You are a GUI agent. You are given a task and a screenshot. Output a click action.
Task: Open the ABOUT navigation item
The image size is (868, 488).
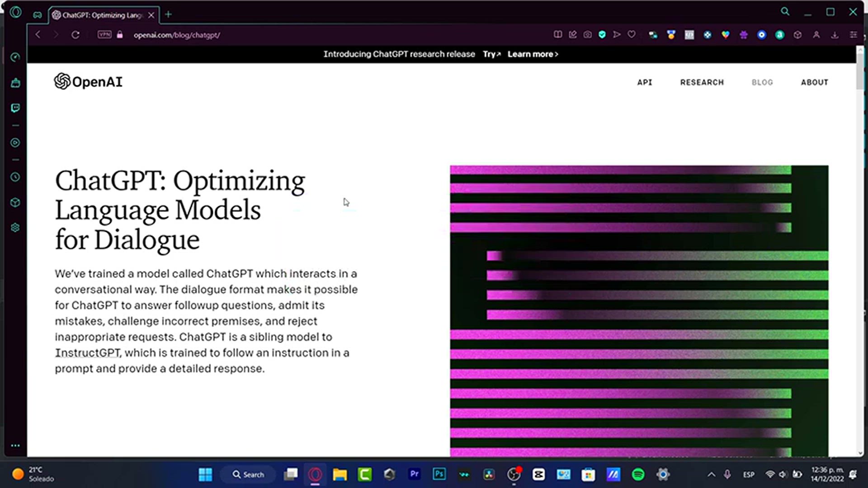pos(814,82)
